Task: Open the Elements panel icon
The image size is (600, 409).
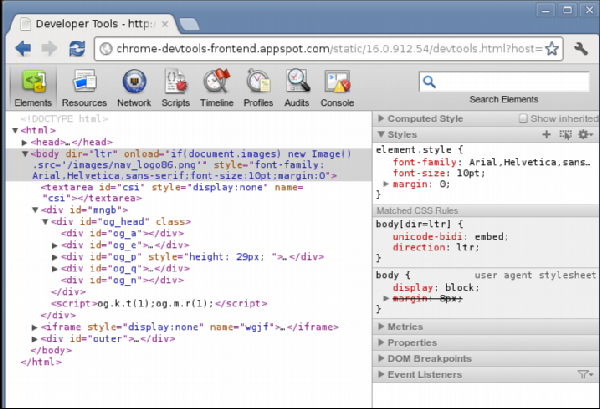Action: coord(33,88)
